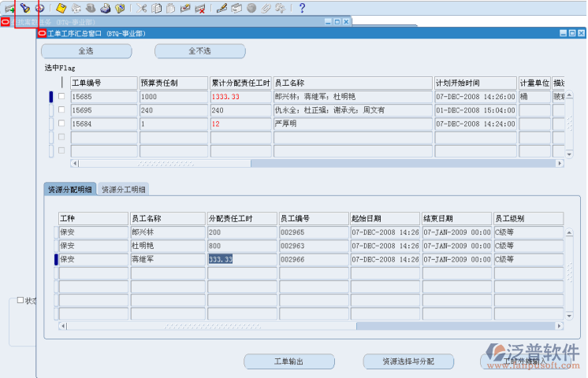Click the paperclip Attachments icon
Screen dimensions: 588x378
click(265, 8)
